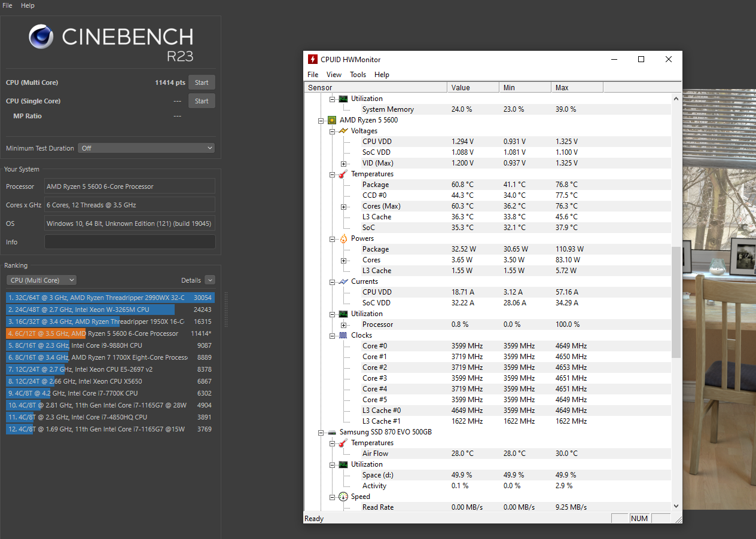Select ranking entry Core i7-4850HQ
The image size is (756, 539).
110,417
